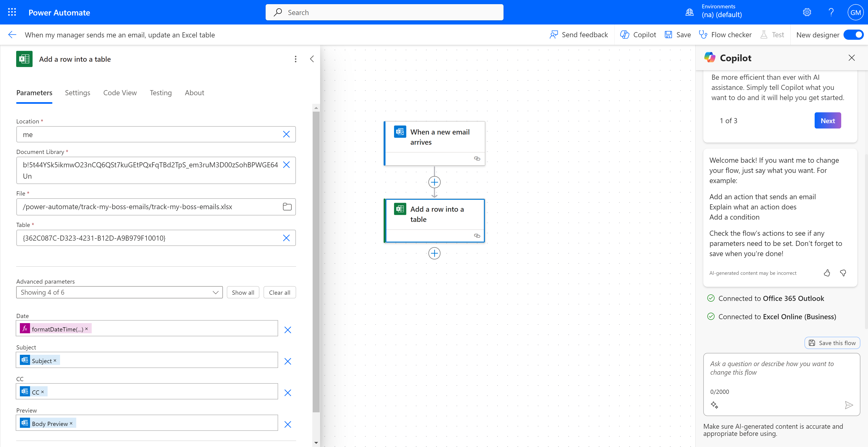Open the three-dot more options menu
The height and width of the screenshot is (447, 868).
tap(295, 59)
